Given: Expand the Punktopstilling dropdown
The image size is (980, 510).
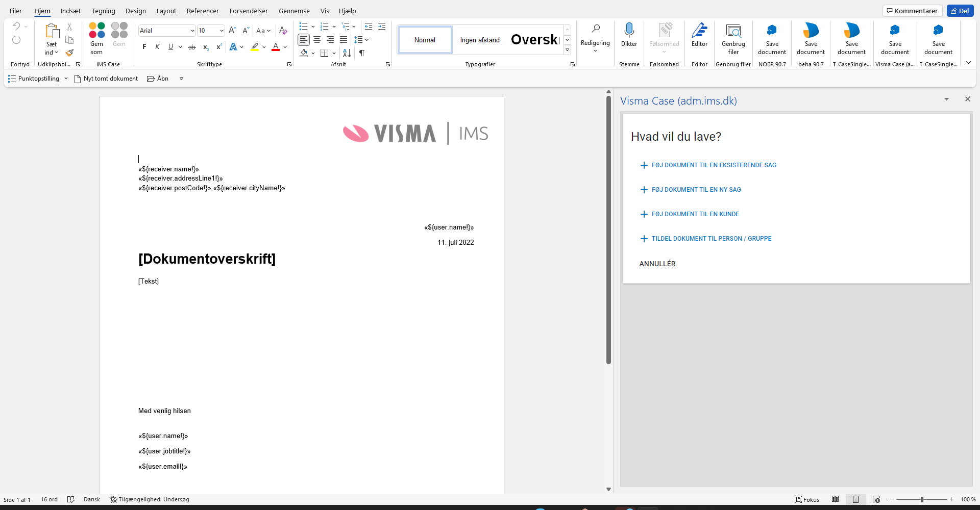Looking at the screenshot, I should [66, 79].
